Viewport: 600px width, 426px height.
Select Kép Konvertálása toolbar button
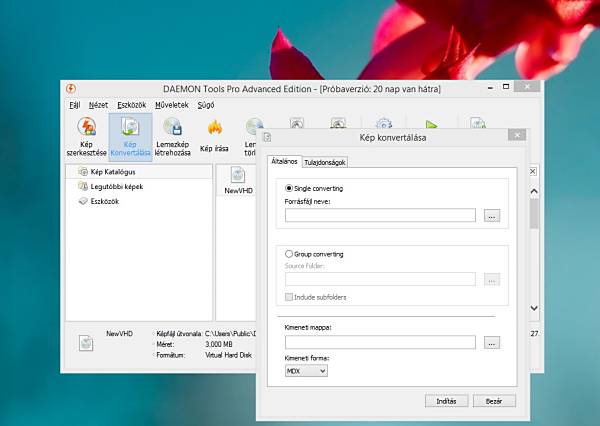point(130,137)
